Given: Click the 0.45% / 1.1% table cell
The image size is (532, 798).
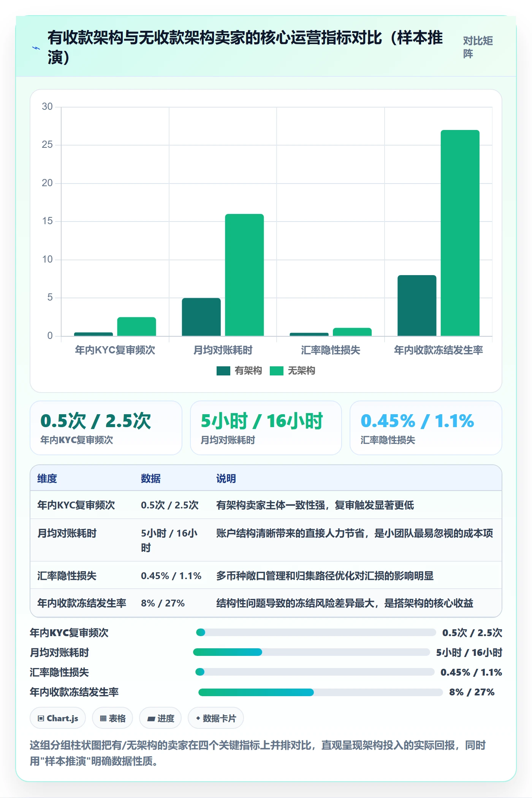Looking at the screenshot, I should click(171, 576).
